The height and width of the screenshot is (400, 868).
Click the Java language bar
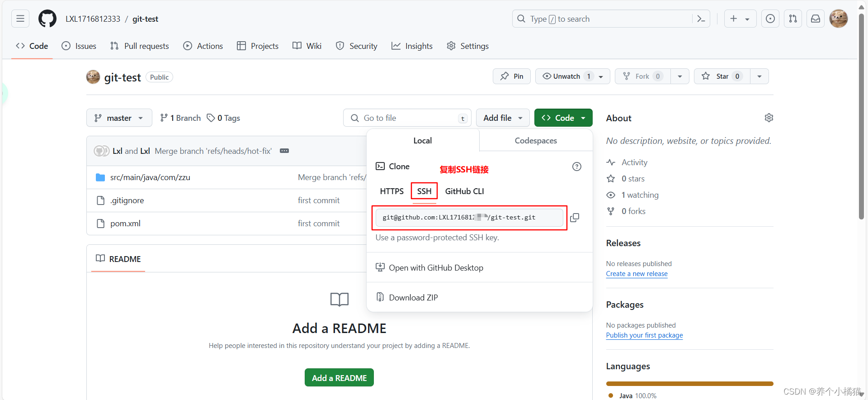click(x=690, y=384)
